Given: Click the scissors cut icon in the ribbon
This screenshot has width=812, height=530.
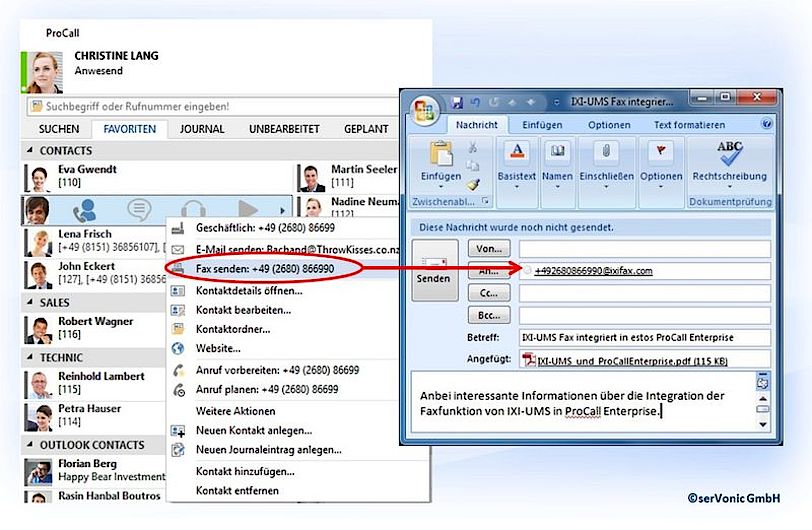Looking at the screenshot, I should (472, 148).
